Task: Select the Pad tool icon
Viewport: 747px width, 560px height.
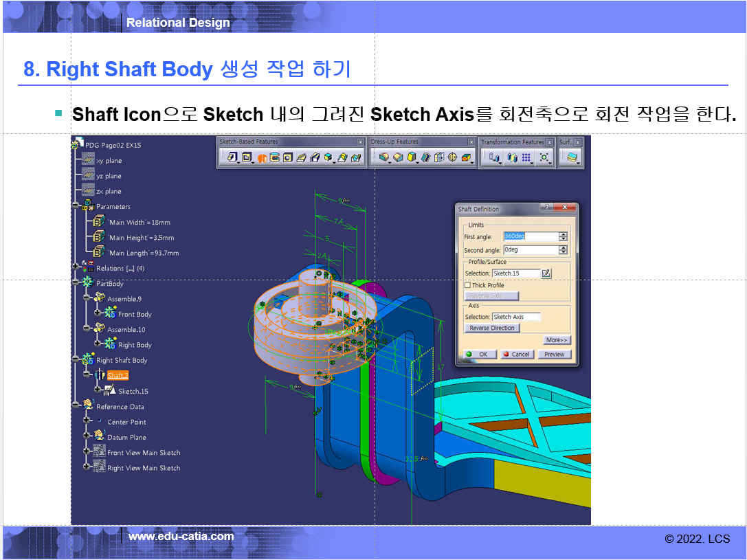Action: click(x=232, y=157)
